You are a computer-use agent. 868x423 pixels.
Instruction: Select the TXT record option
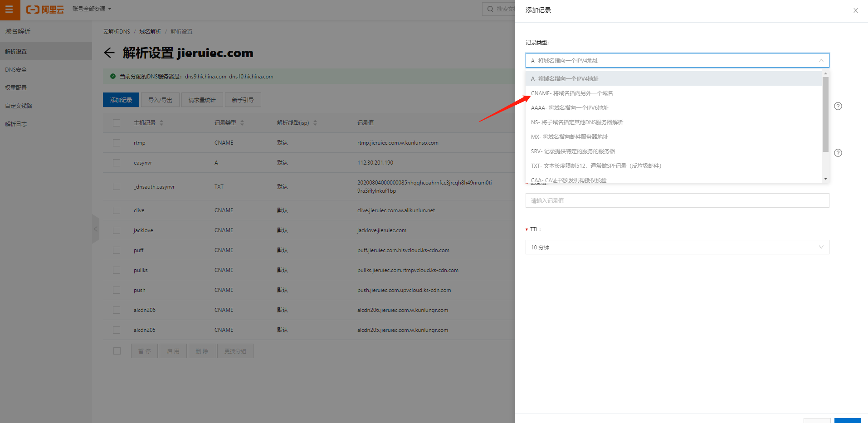673,166
